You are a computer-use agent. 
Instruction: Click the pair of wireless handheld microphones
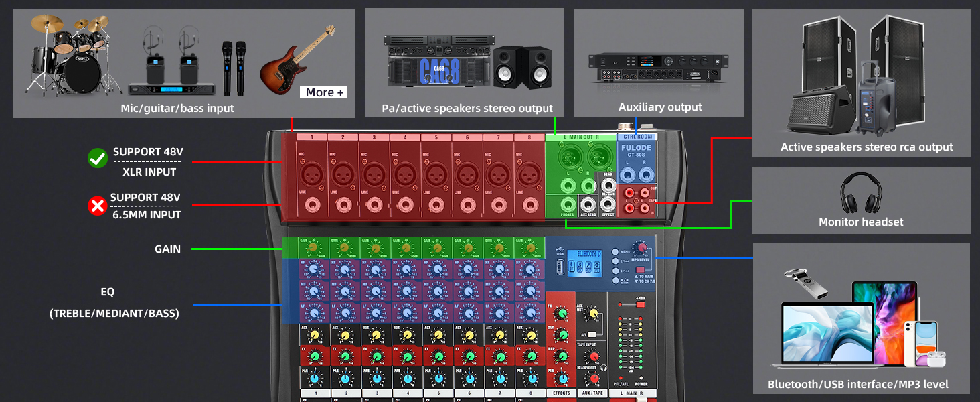point(233,68)
